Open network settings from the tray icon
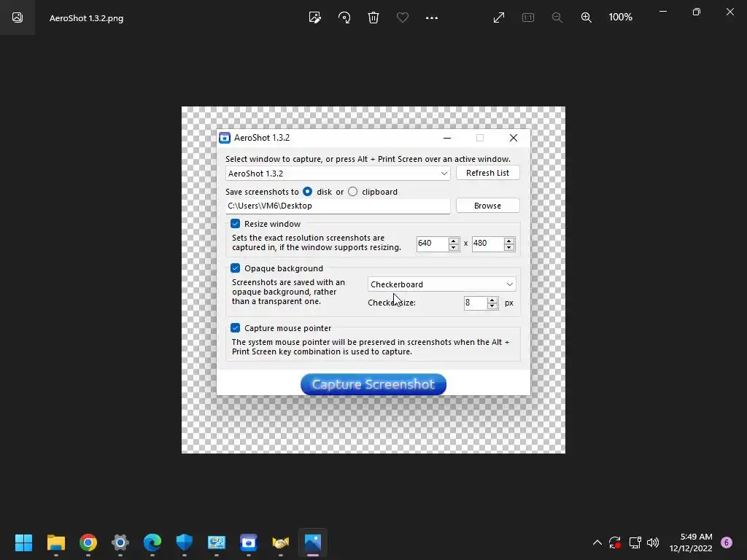Screen dimensions: 747x560 pos(635,542)
